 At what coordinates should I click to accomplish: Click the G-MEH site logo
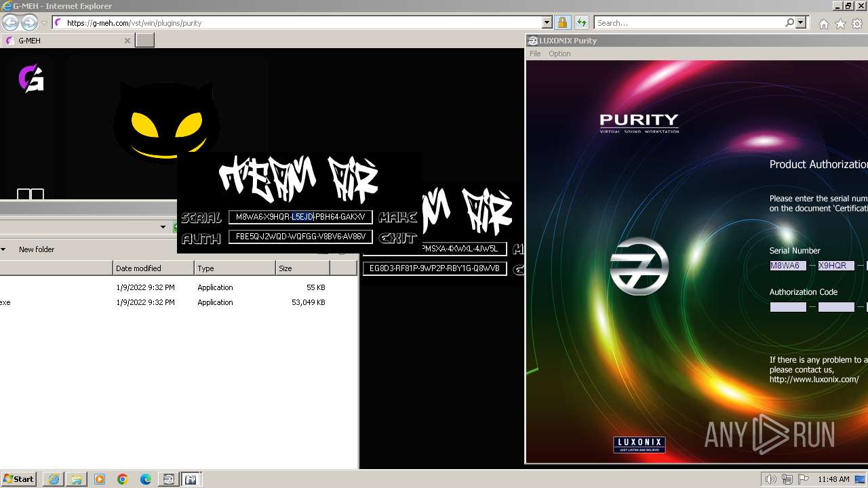pos(31,79)
